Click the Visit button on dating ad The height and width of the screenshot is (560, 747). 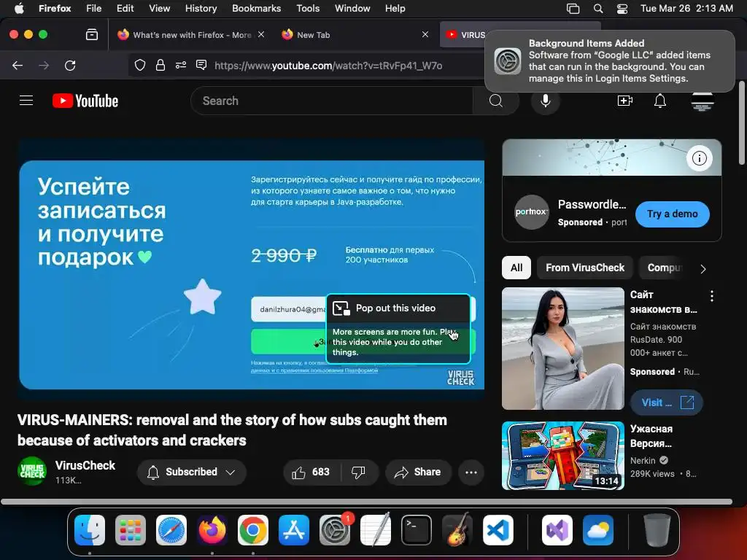[x=666, y=402]
